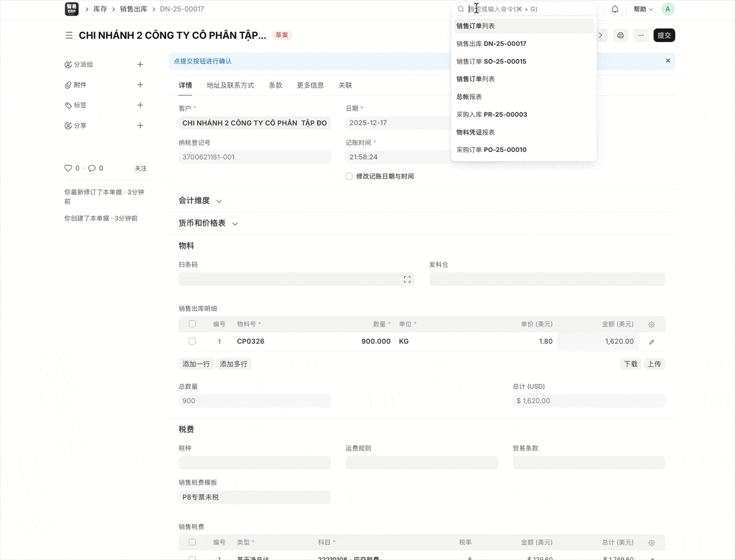Edit row 1 with pencil icon
This screenshot has height=560, width=735.
[651, 342]
